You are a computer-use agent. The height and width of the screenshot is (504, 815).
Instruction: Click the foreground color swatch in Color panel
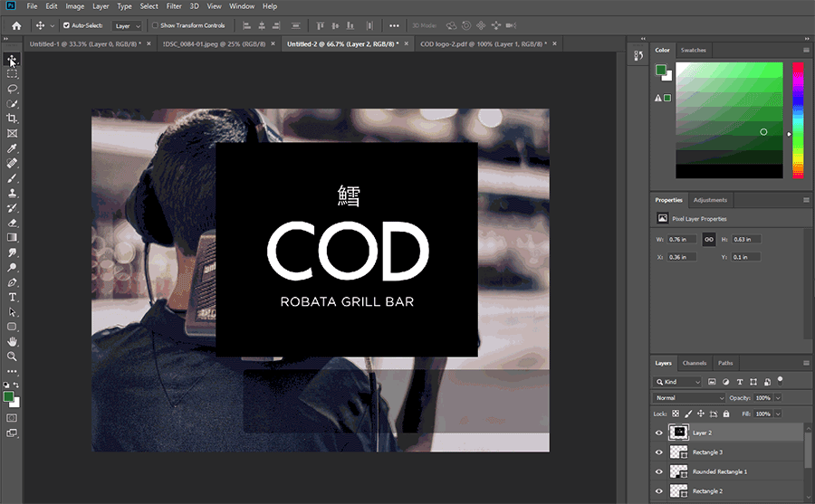click(661, 70)
